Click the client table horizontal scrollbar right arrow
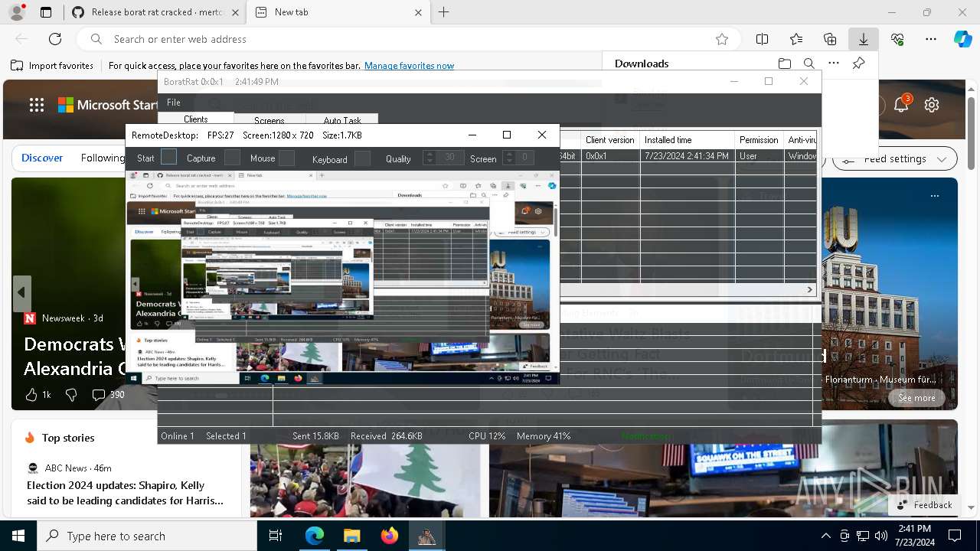This screenshot has width=980, height=551. tap(809, 290)
